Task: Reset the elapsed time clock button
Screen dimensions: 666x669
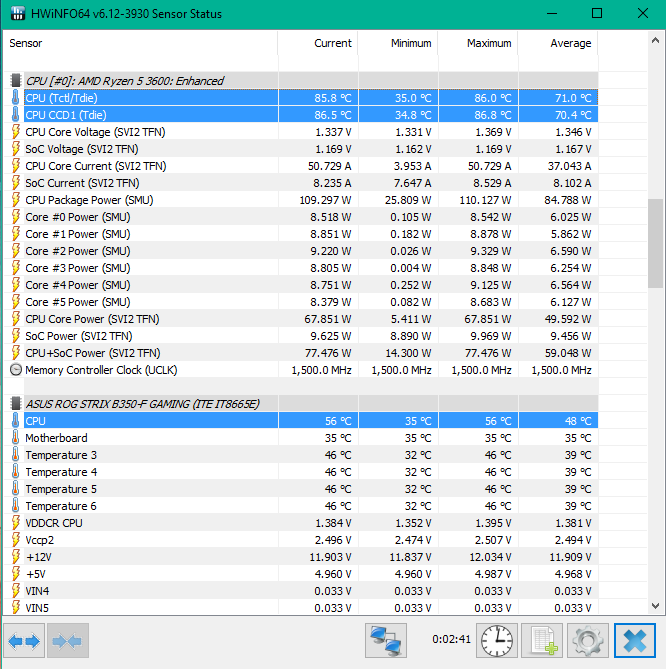Action: pyautogui.click(x=497, y=640)
